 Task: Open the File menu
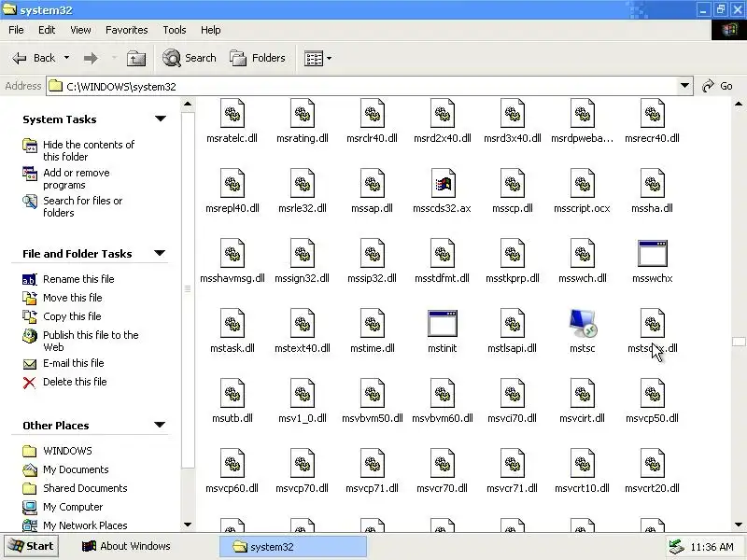coord(16,30)
